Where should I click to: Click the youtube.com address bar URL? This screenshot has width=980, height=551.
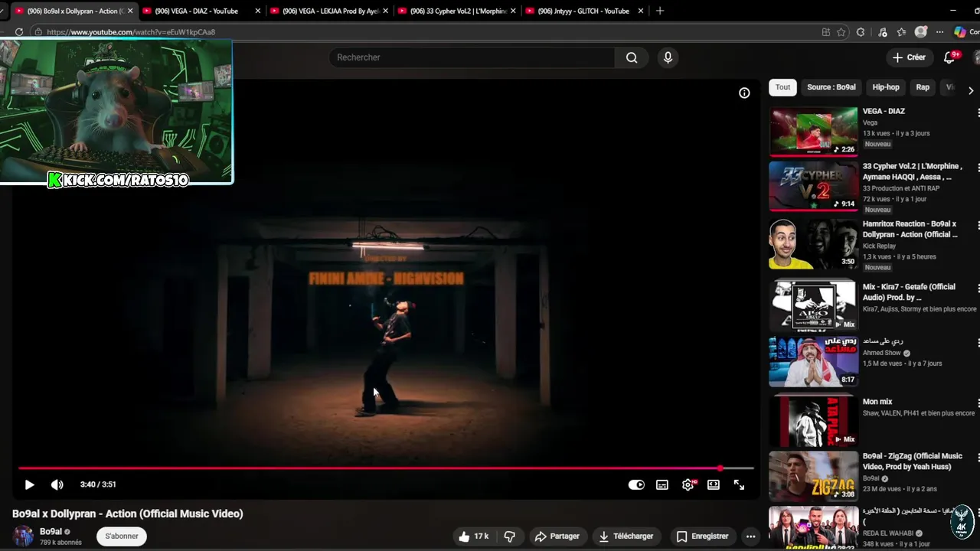[131, 32]
